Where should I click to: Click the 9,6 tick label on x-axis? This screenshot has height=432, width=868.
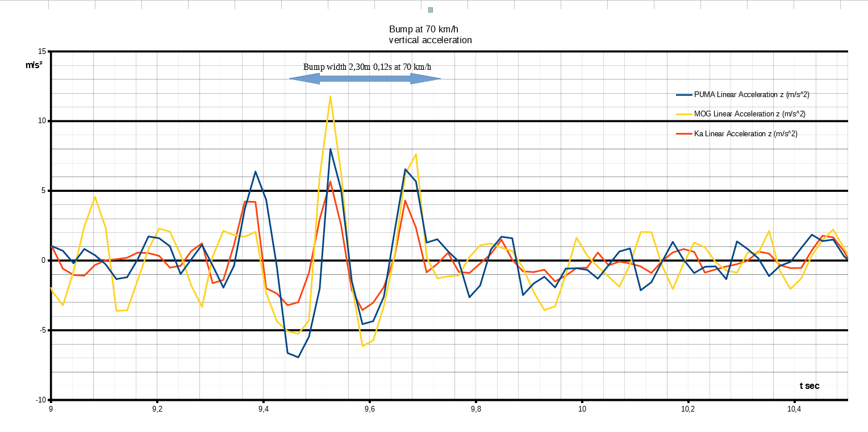[369, 409]
